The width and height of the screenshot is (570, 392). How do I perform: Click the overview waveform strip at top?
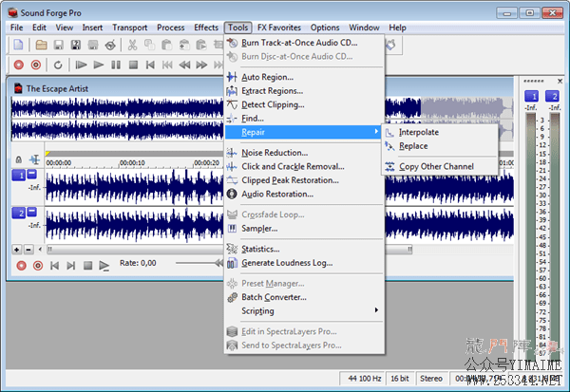[117, 119]
